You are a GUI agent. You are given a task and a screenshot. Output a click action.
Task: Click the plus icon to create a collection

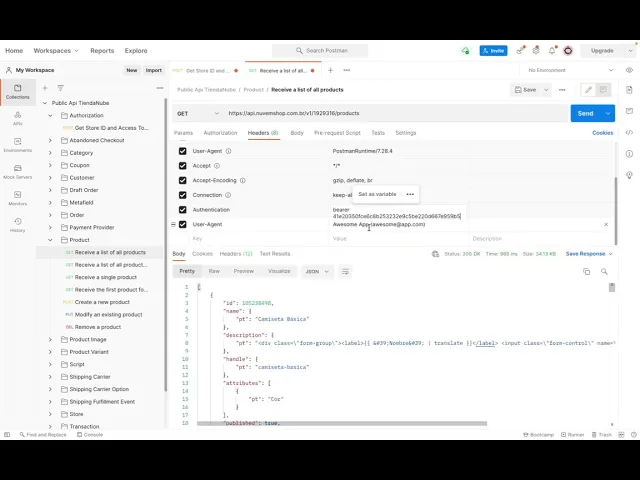tap(45, 88)
